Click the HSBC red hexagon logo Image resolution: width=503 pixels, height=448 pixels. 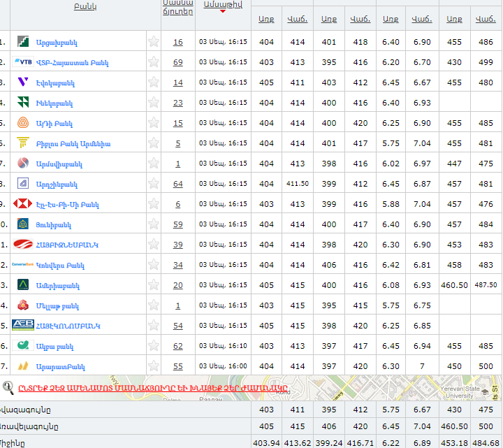click(x=23, y=204)
